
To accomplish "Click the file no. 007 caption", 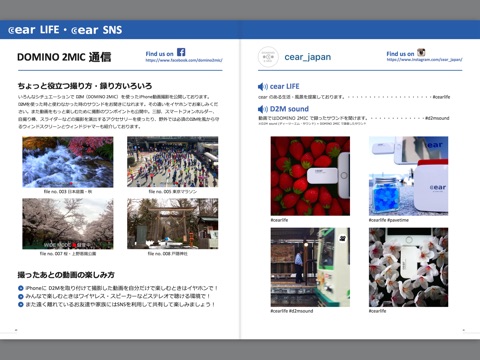I will pyautogui.click(x=68, y=254).
